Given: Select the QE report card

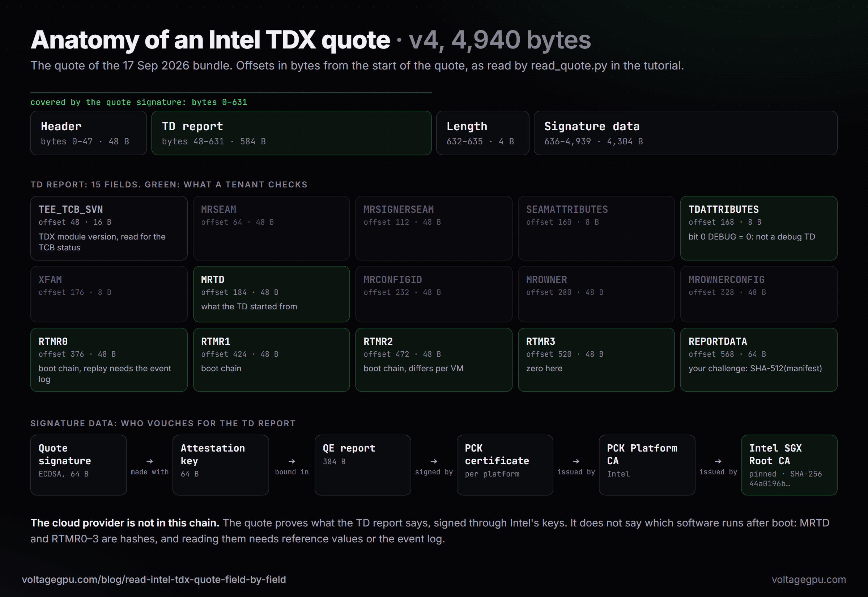Looking at the screenshot, I should click(363, 465).
